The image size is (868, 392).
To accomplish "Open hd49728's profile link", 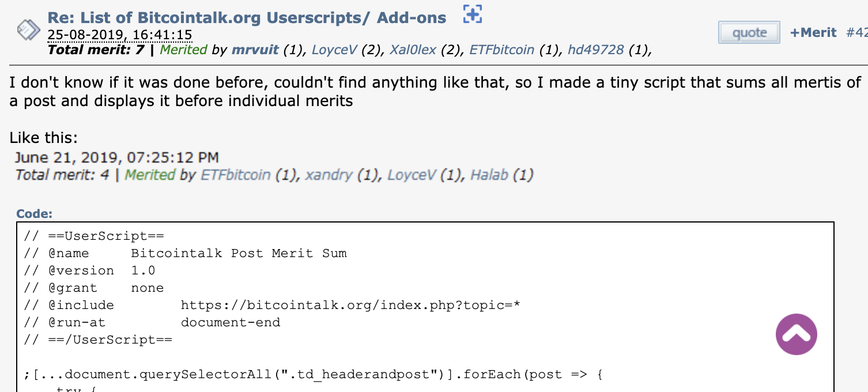I will (596, 50).
